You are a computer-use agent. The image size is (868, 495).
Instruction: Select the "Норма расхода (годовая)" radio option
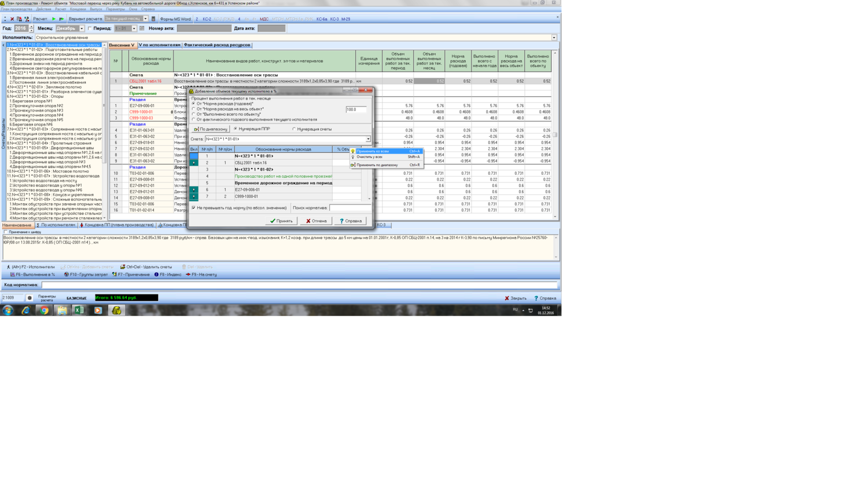pyautogui.click(x=194, y=104)
